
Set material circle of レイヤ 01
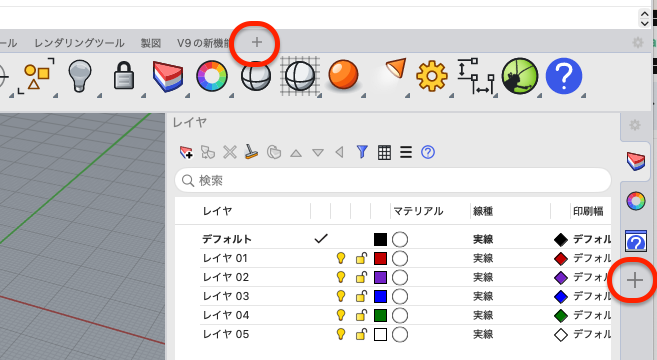(x=400, y=258)
